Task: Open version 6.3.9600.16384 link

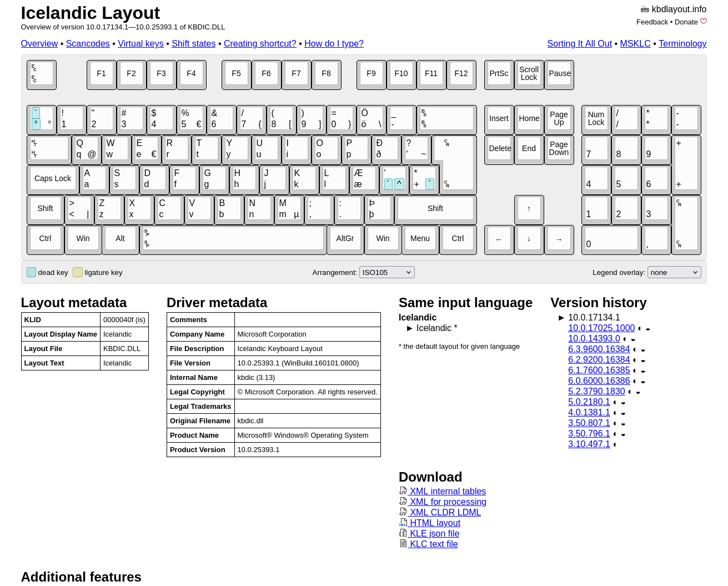Action: click(x=599, y=349)
